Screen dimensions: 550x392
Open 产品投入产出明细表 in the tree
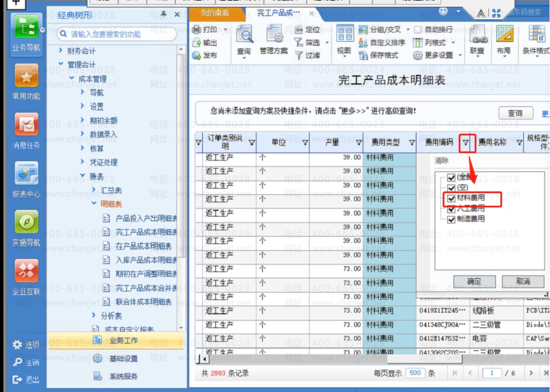pos(146,219)
